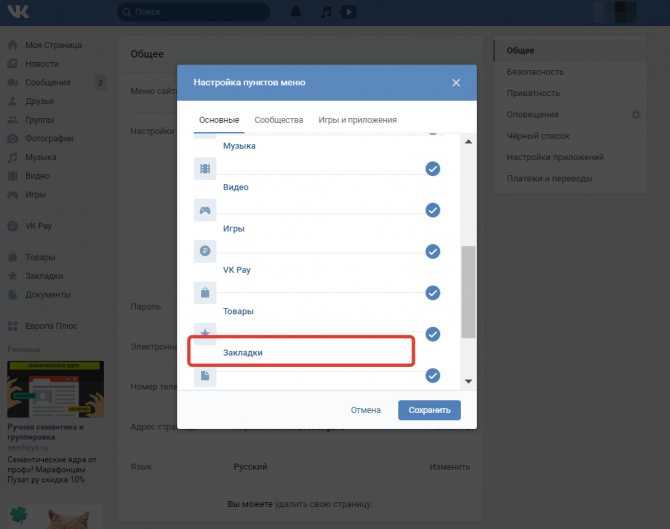Open Безопасность in the right settings menu

click(535, 72)
